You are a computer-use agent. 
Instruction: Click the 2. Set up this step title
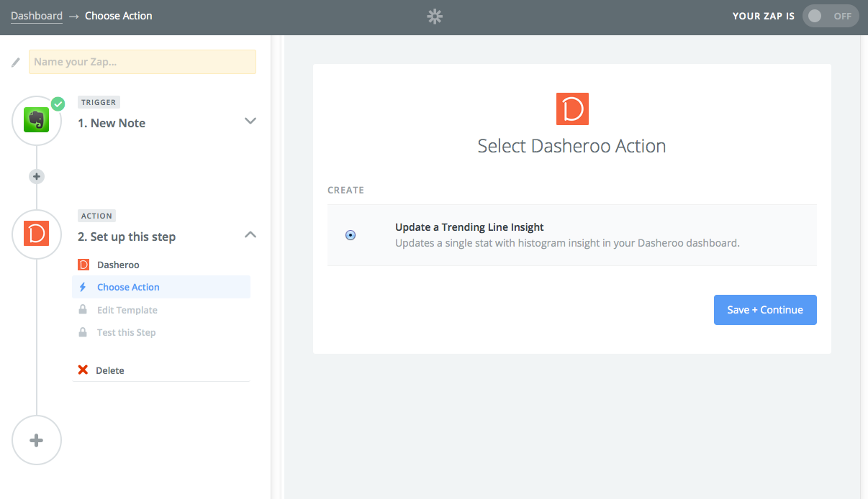click(127, 237)
